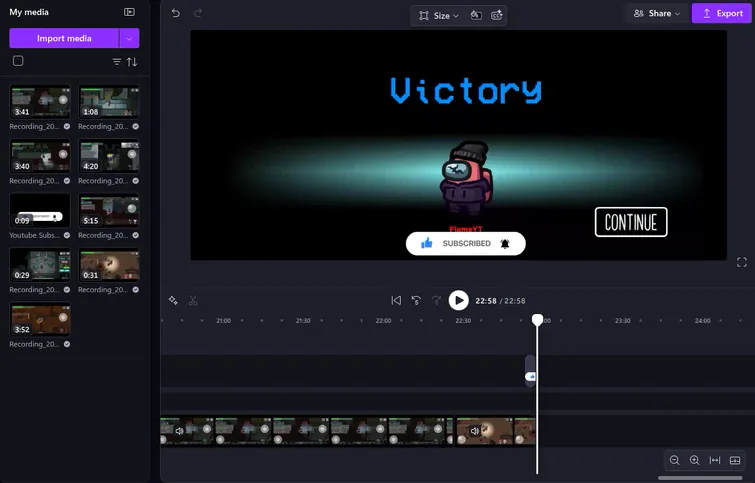
Task: Click the captions CC icon
Action: (x=496, y=15)
